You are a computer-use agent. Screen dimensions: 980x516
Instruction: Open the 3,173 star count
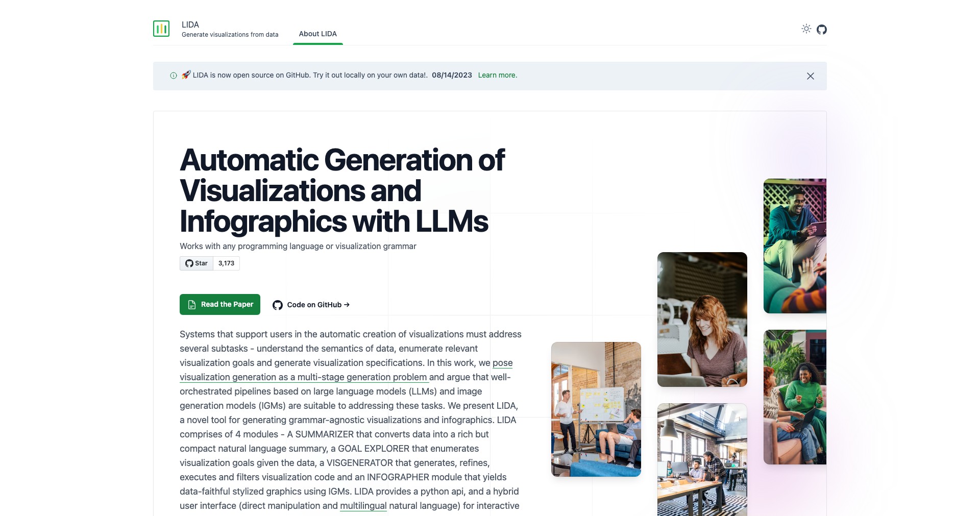[x=227, y=263]
